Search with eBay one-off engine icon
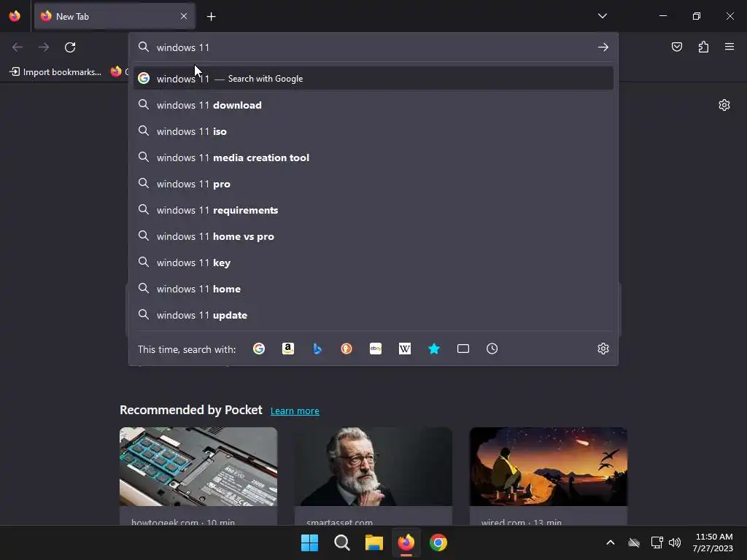Screen dimensions: 747x560 376,349
